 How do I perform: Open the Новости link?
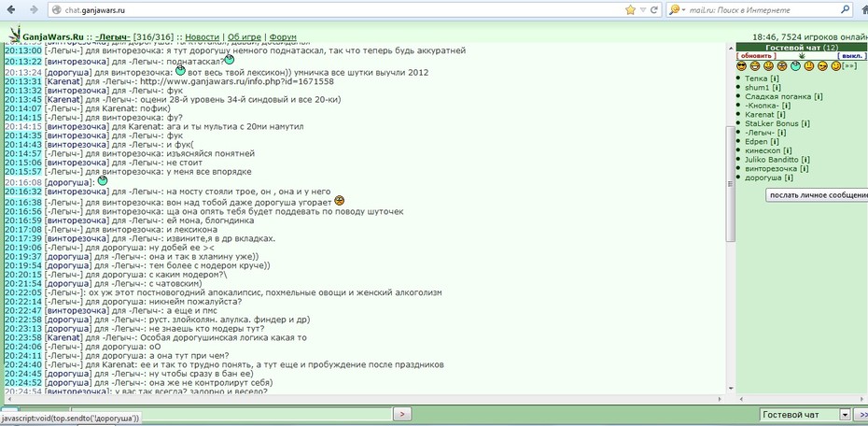tap(201, 37)
